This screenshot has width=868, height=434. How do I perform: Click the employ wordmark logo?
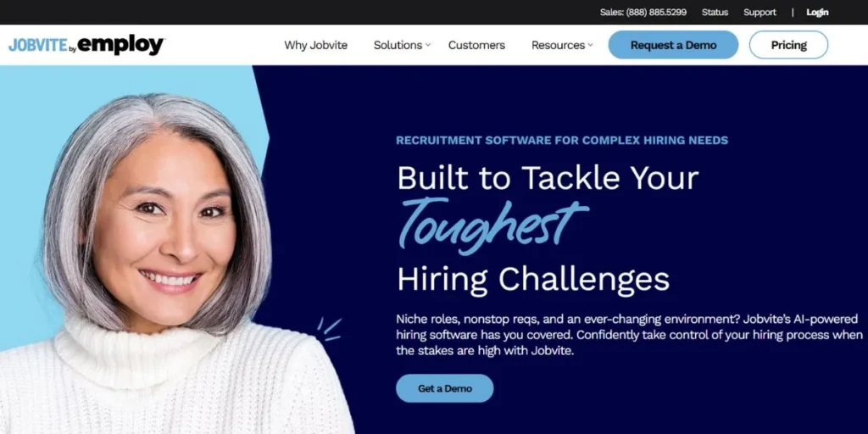[120, 46]
